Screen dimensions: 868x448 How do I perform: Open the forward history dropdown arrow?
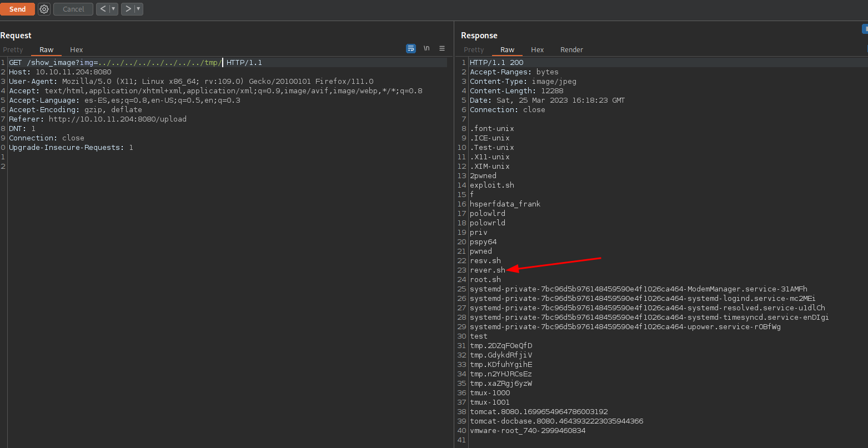139,9
